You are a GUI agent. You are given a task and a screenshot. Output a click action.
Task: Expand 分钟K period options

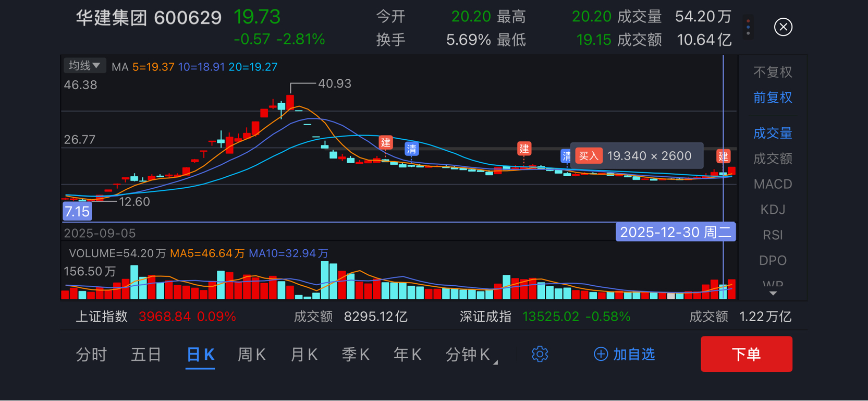click(x=472, y=355)
